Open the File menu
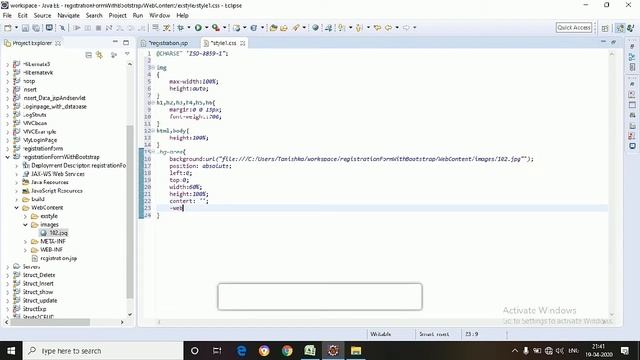The width and height of the screenshot is (640, 360). point(7,15)
